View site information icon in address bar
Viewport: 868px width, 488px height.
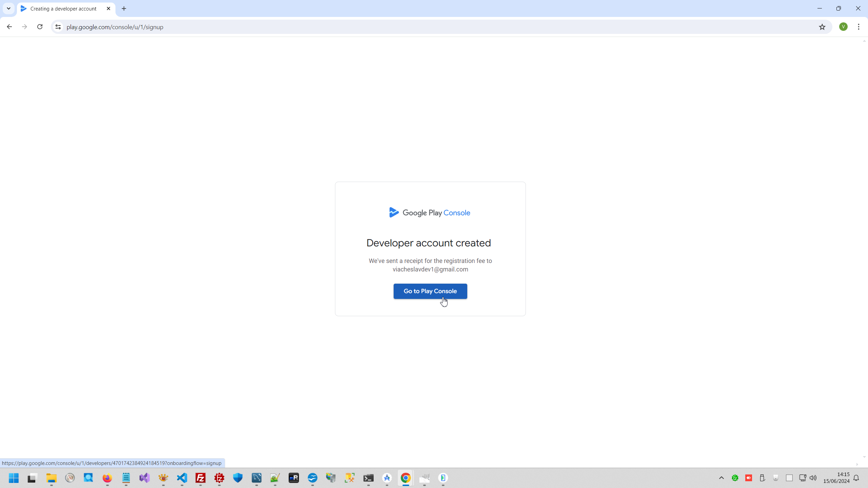click(x=58, y=27)
